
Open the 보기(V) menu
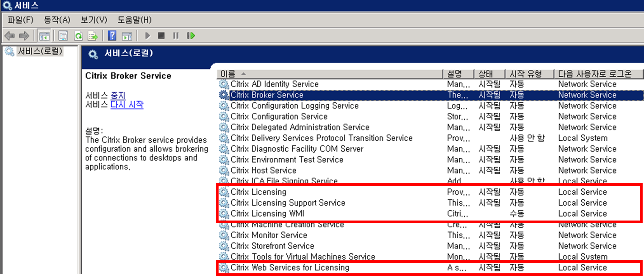(x=94, y=20)
